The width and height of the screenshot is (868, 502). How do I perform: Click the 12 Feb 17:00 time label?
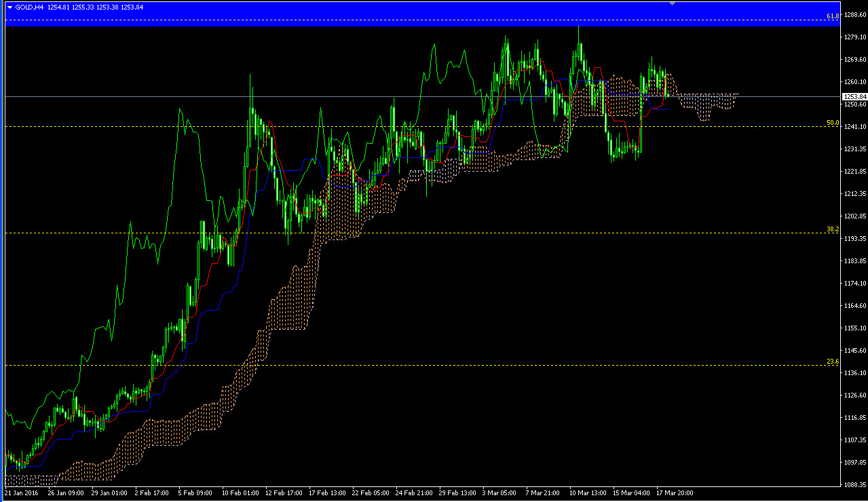tap(282, 493)
